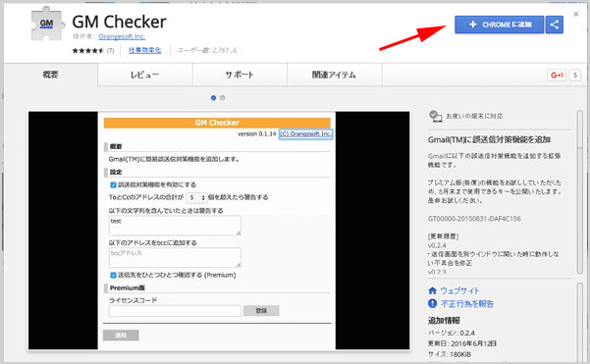Click the 登録 button beside license code
Image resolution: width=590 pixels, height=364 pixels.
(261, 311)
